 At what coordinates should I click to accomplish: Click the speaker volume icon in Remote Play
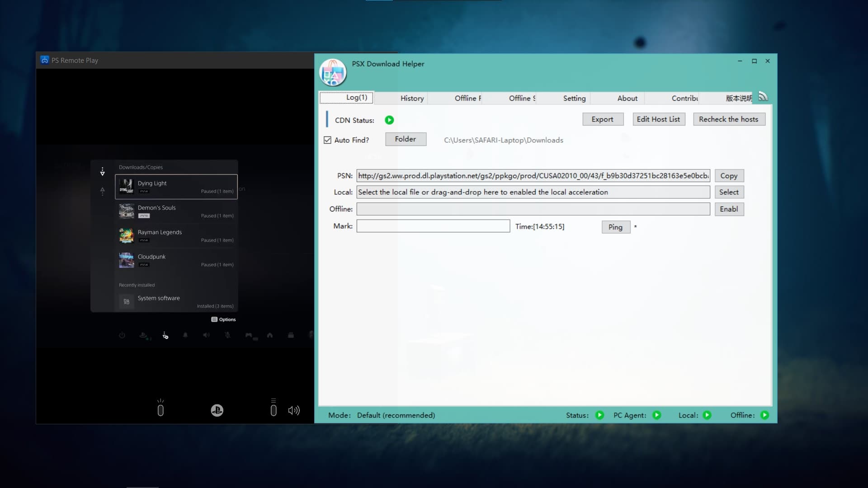[x=294, y=410]
